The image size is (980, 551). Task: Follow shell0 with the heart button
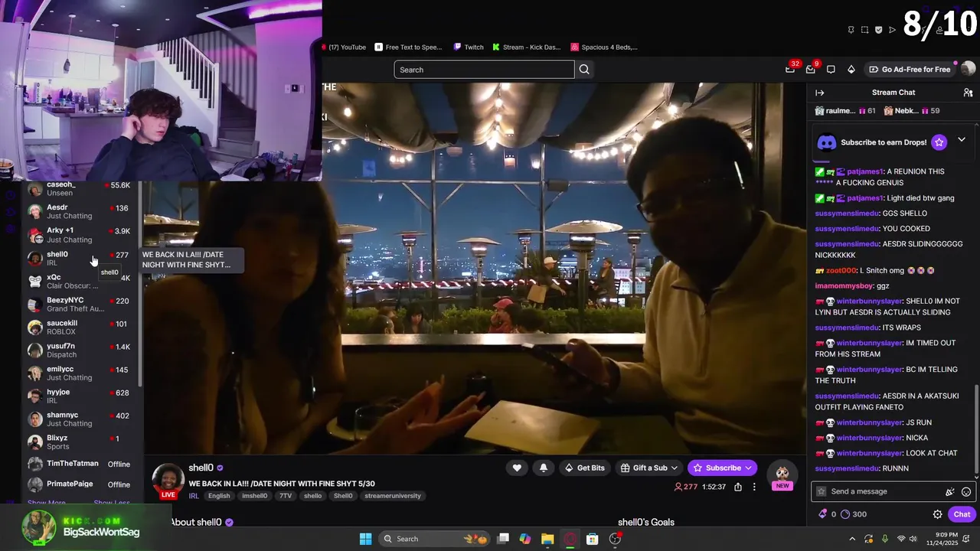[517, 468]
